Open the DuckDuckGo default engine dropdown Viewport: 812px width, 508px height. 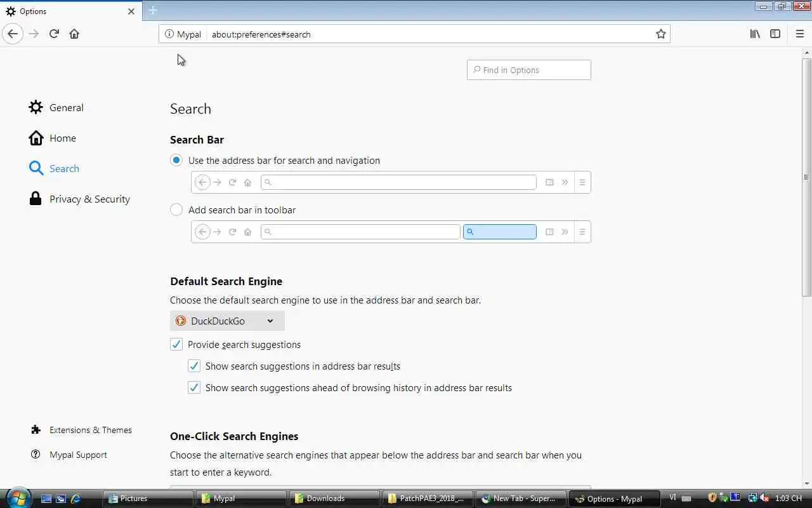point(227,321)
